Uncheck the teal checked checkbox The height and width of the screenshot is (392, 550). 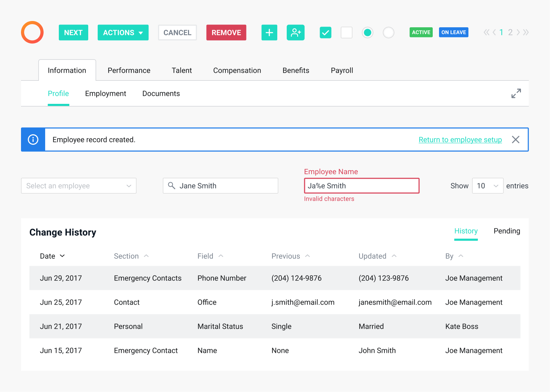325,33
